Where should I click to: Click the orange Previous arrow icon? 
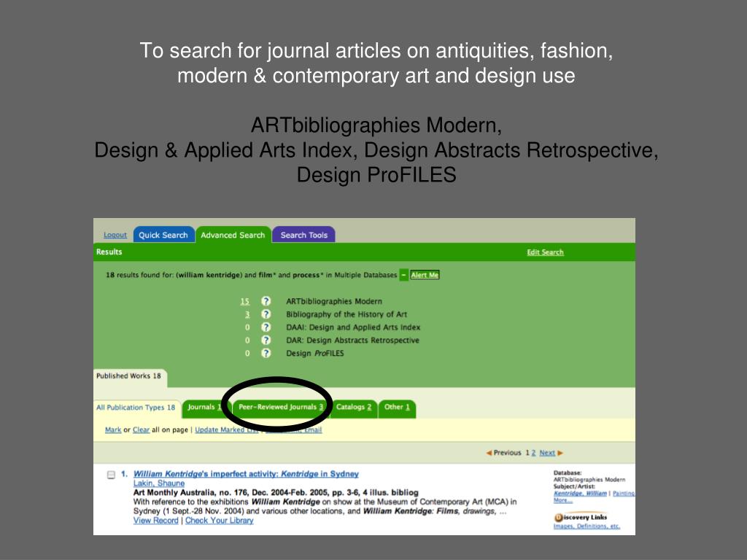(x=489, y=453)
